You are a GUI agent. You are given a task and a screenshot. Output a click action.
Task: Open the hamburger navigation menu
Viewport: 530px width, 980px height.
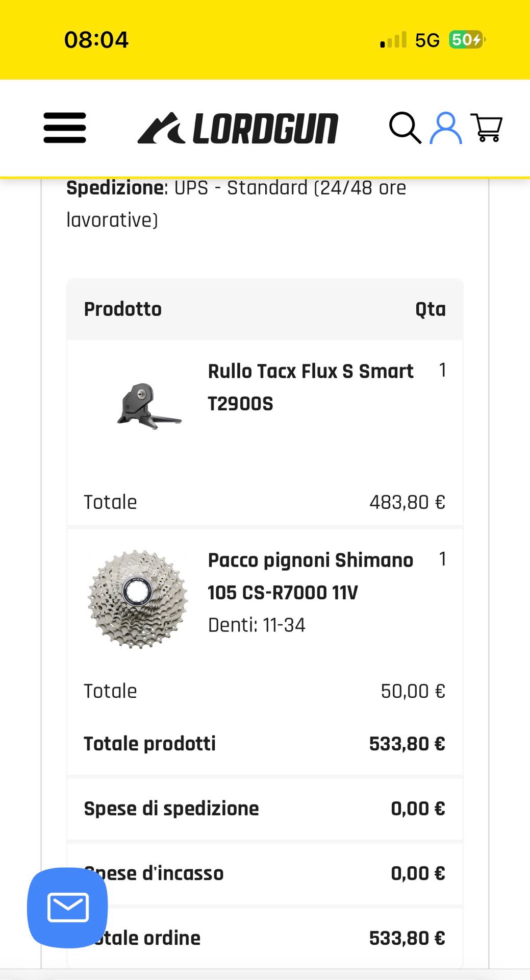tap(65, 128)
